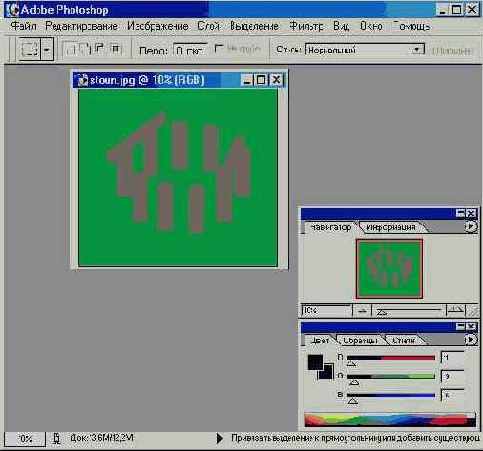
Task: Click the foreground color swatch in Color panel
Action: [315, 362]
